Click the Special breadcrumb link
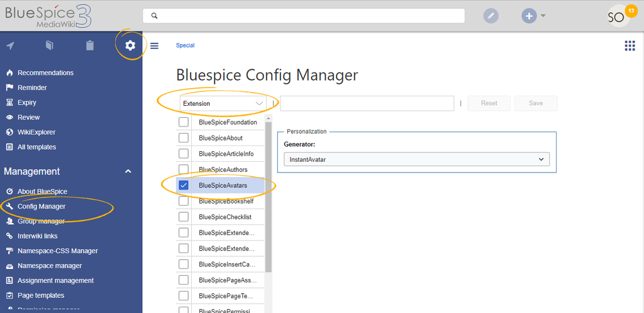 pos(186,45)
